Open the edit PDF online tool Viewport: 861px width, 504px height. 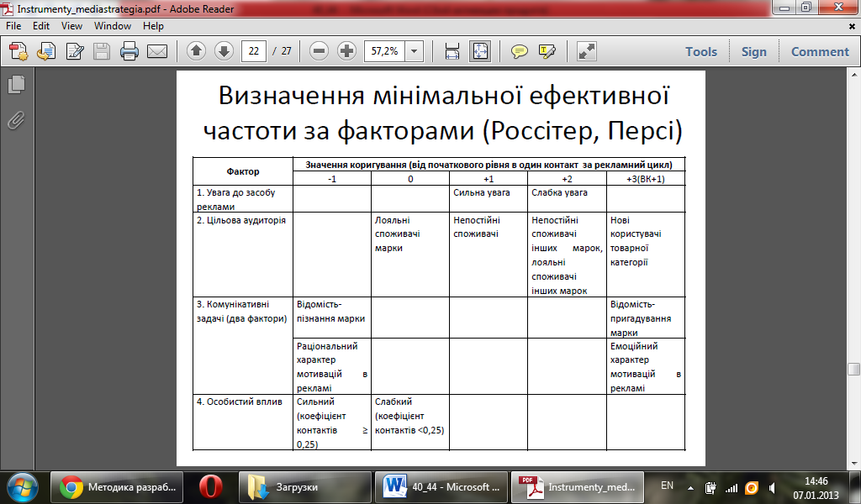click(x=75, y=51)
